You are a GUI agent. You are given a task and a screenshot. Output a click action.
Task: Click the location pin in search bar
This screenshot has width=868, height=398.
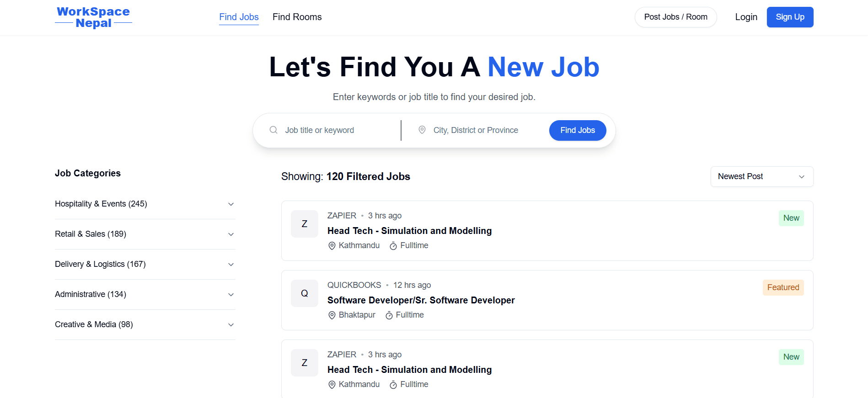pyautogui.click(x=422, y=130)
